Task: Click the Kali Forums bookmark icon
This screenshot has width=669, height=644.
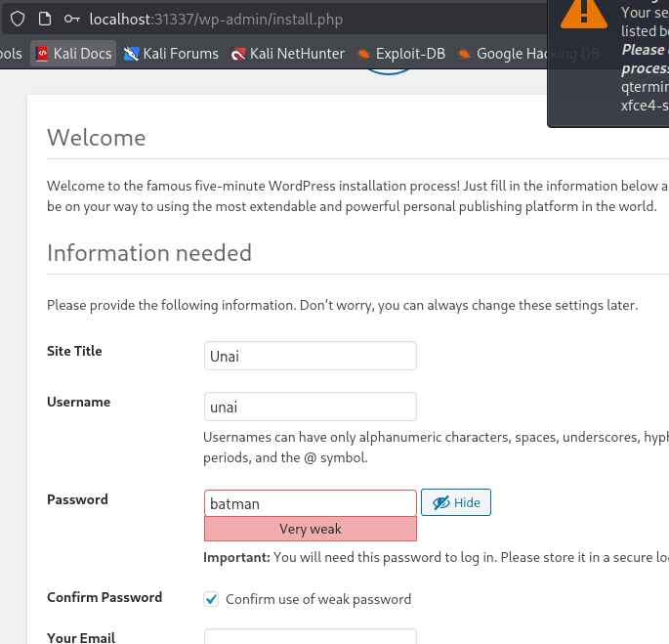Action: click(x=132, y=54)
